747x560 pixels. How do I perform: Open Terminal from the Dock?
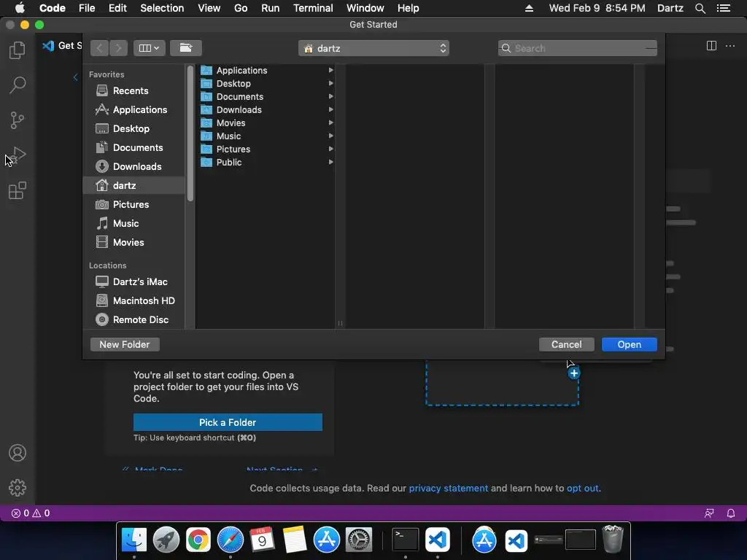coord(406,540)
